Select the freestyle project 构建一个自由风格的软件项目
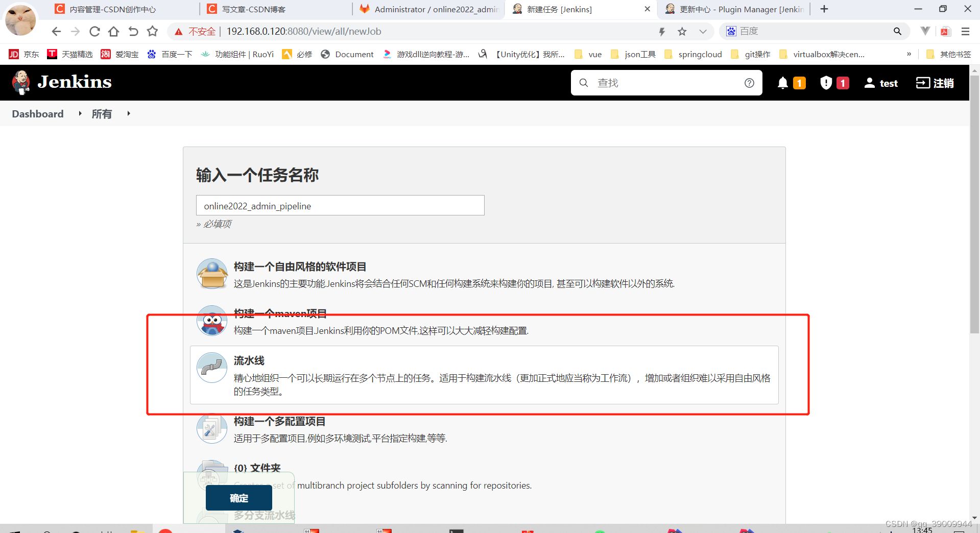This screenshot has width=980, height=533. (484, 274)
